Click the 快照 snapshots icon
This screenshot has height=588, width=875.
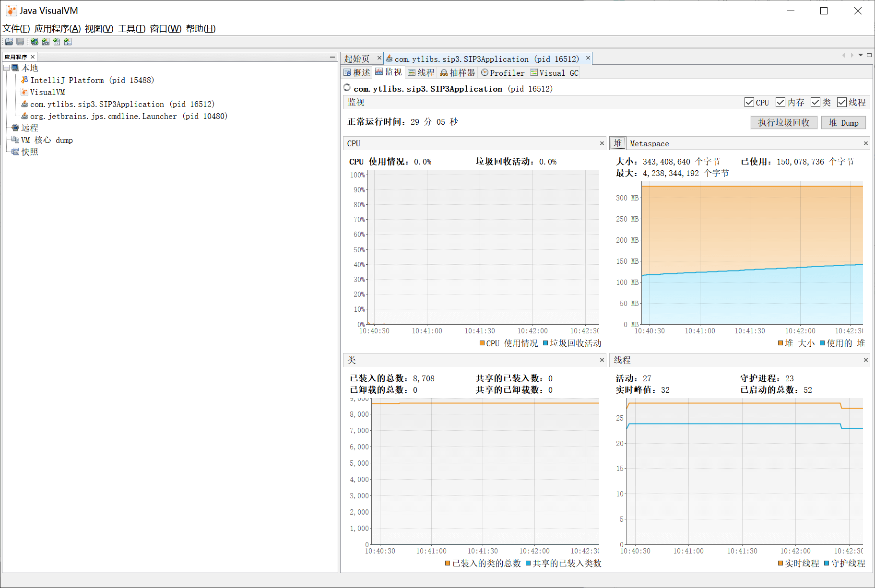pyautogui.click(x=15, y=152)
